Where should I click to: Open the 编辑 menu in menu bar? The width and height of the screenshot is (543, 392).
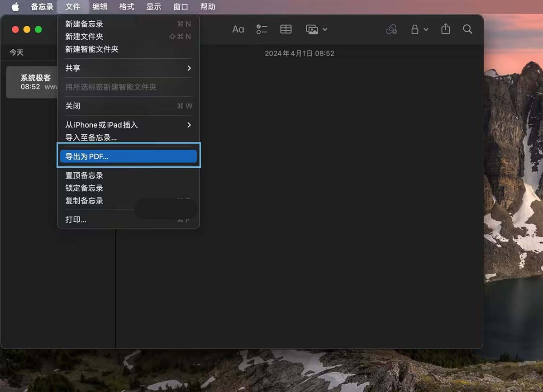100,7
